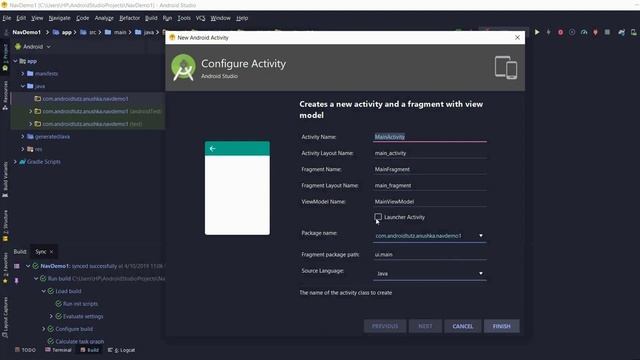Click the NavDemo1 breadcrumb in navigation bar
This screenshot has width=640, height=360.
click(x=27, y=32)
